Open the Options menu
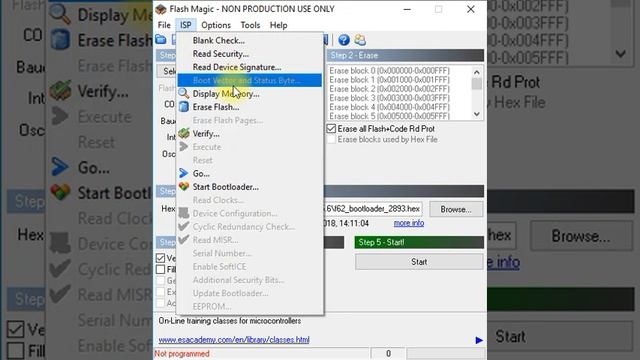This screenshot has height=360, width=640. pyautogui.click(x=216, y=25)
